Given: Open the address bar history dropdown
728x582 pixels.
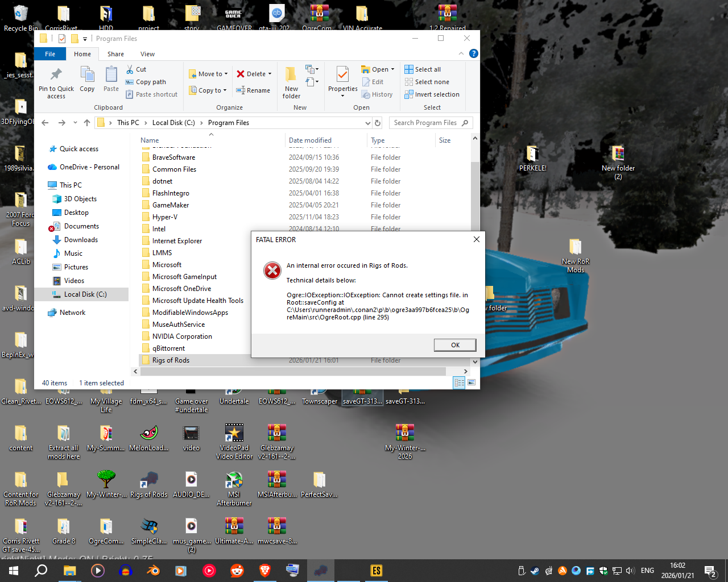Looking at the screenshot, I should pos(367,122).
